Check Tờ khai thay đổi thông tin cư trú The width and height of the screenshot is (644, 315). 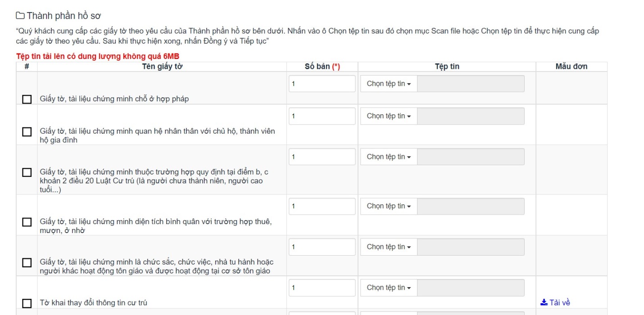[27, 303]
